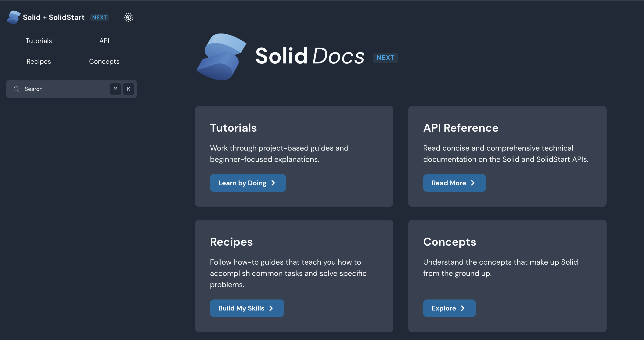The height and width of the screenshot is (340, 644).
Task: Click chevron arrow on Explore button
Action: 463,308
